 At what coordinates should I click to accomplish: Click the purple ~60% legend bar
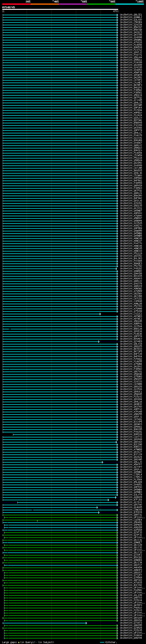tap(73, 4)
